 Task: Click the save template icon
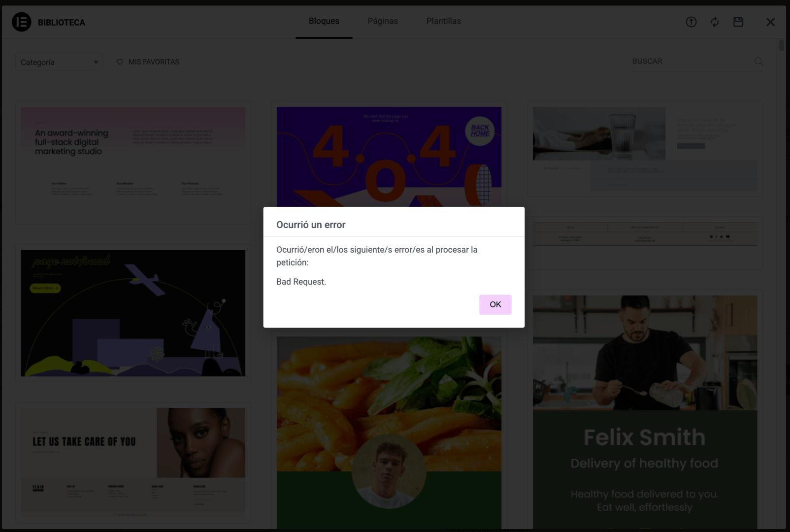coord(738,22)
